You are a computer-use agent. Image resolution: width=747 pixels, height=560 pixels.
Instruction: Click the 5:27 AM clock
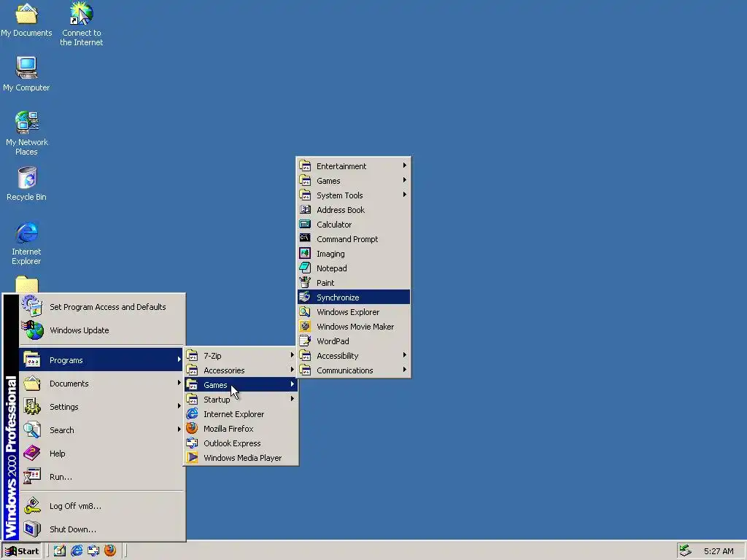(x=719, y=551)
